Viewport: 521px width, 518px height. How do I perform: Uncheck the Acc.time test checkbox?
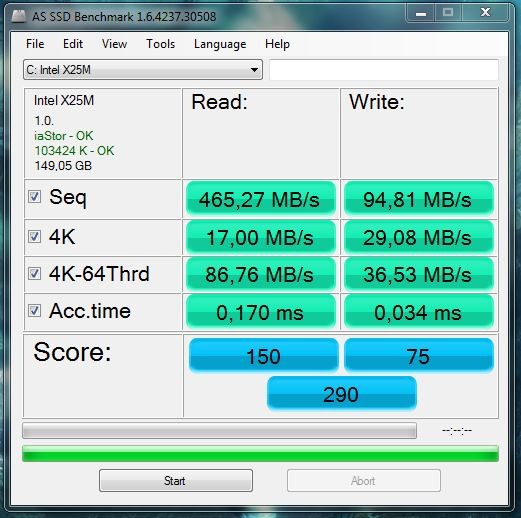34,311
